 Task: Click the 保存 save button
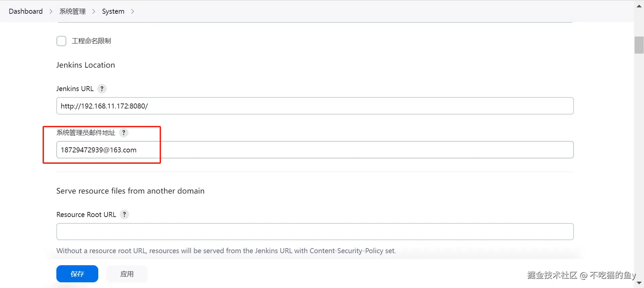(x=77, y=274)
